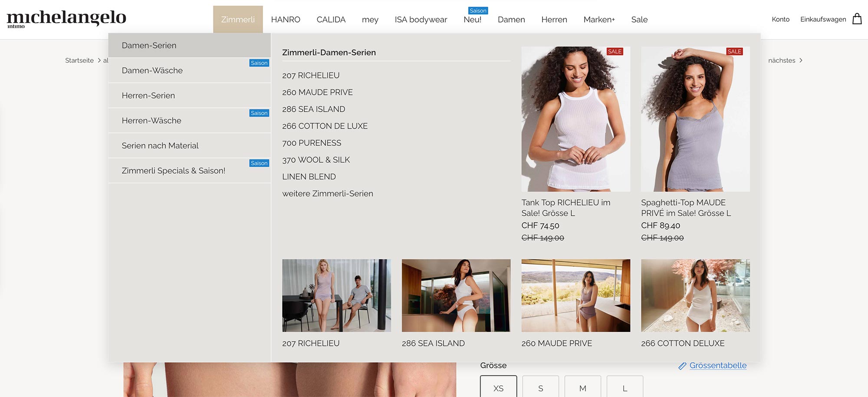Select size L
Viewport: 868px width, 397px height.
coord(625,387)
